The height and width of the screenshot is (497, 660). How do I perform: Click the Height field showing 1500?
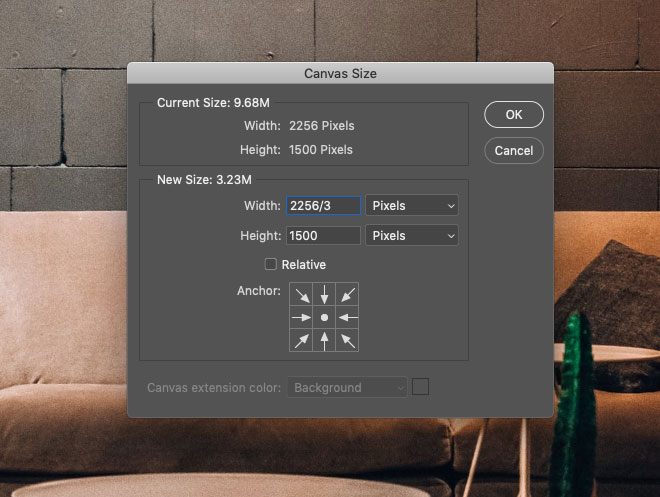[323, 236]
